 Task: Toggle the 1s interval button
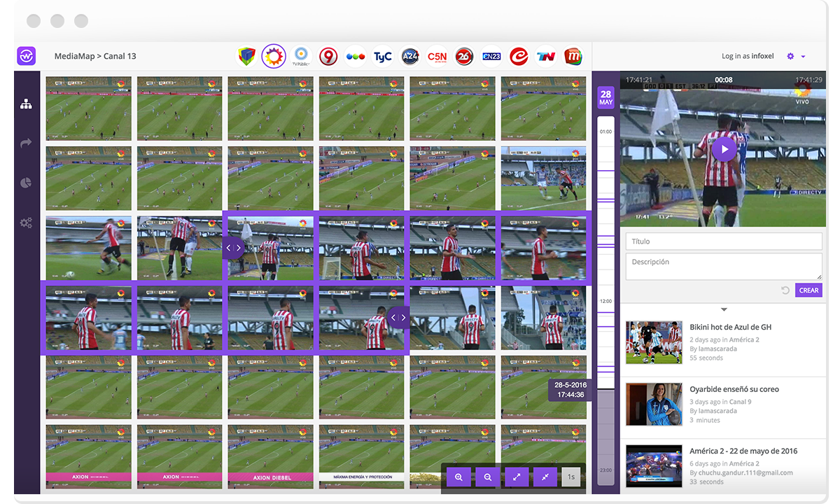[x=571, y=477]
